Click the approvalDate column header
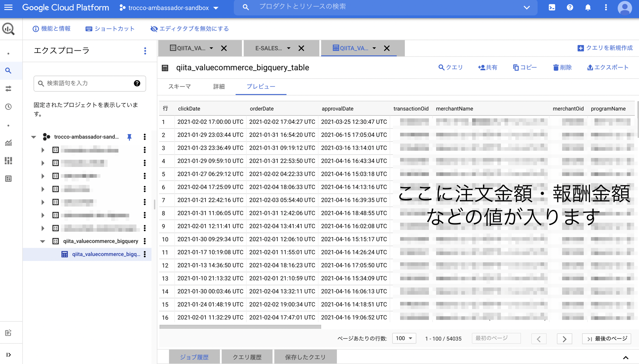639x364 pixels. (337, 109)
